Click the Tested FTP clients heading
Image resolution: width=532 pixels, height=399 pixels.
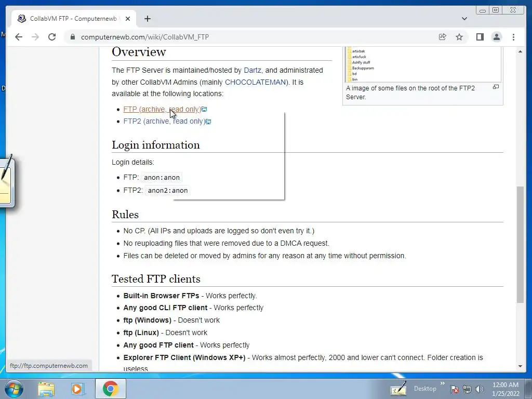[x=156, y=279]
